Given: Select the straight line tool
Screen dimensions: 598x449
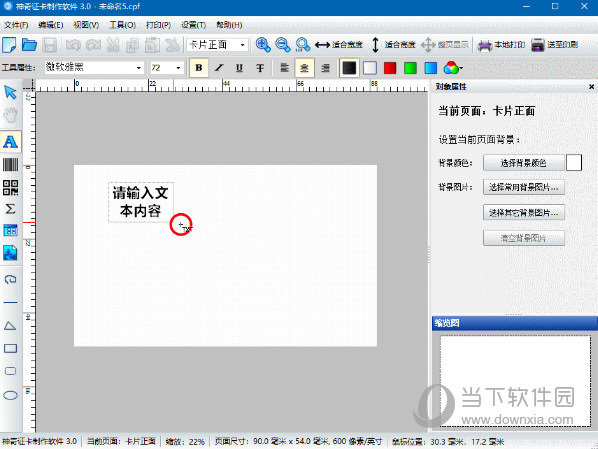Looking at the screenshot, I should (x=10, y=303).
